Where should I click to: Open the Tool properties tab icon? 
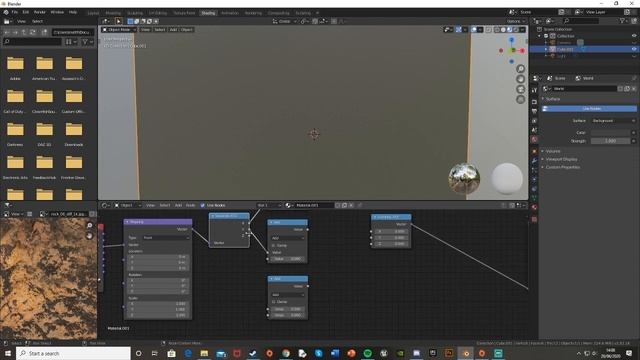[x=534, y=90]
